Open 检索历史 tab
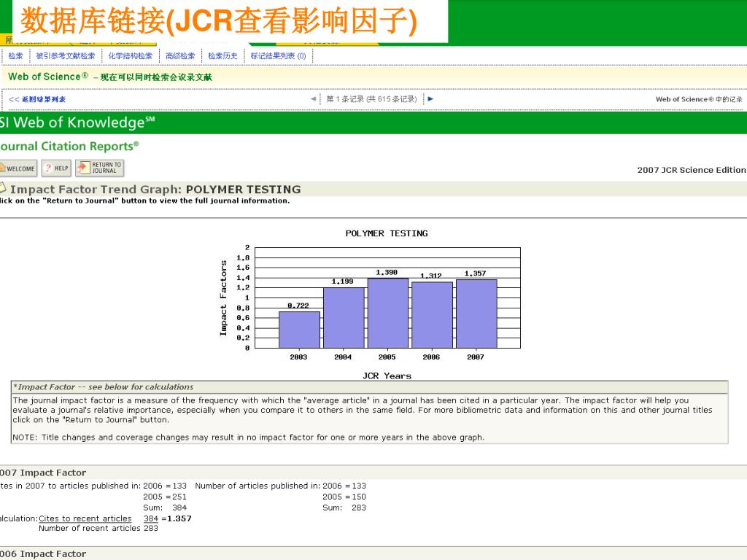 (222, 55)
